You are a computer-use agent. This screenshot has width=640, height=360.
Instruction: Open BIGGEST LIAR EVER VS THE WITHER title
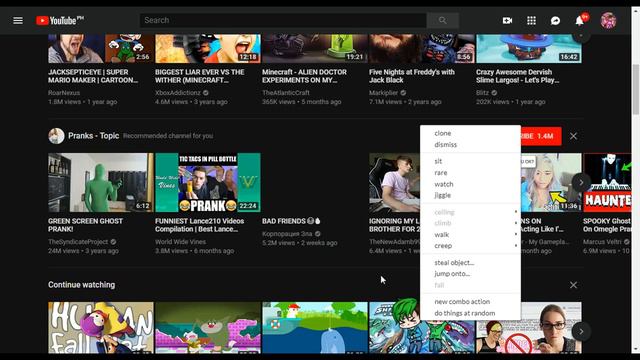coord(200,76)
